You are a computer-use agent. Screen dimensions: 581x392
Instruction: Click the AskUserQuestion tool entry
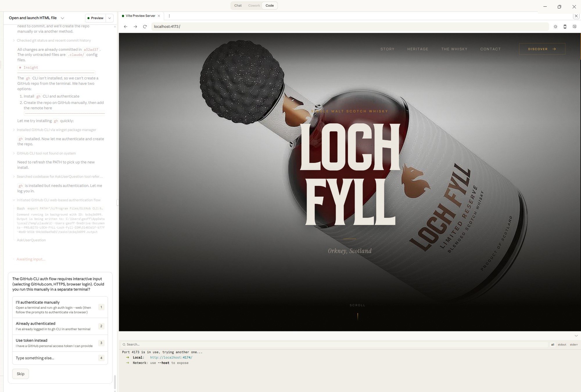pyautogui.click(x=31, y=240)
